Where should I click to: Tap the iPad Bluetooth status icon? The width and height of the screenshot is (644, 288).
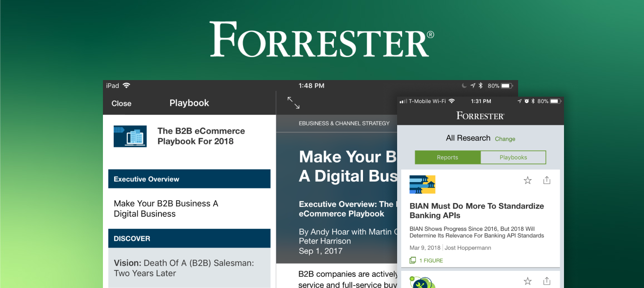481,85
